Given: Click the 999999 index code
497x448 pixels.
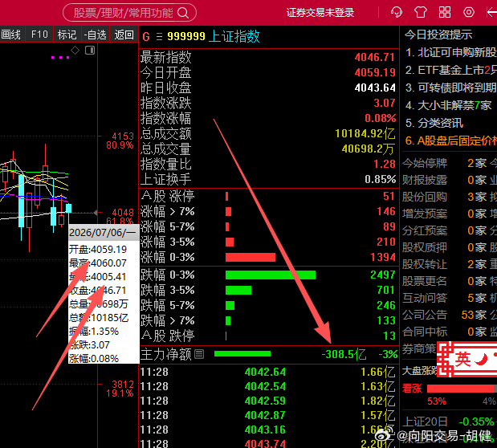Looking at the screenshot, I should pyautogui.click(x=186, y=36).
